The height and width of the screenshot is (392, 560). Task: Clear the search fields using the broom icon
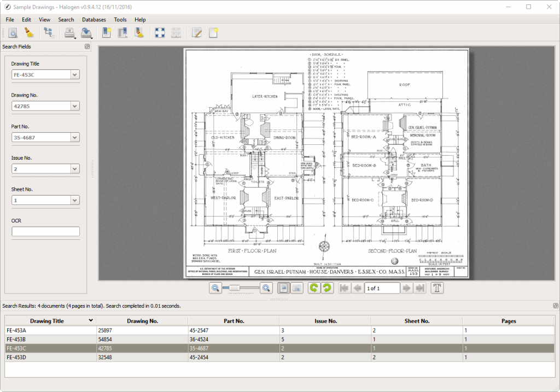(x=31, y=33)
